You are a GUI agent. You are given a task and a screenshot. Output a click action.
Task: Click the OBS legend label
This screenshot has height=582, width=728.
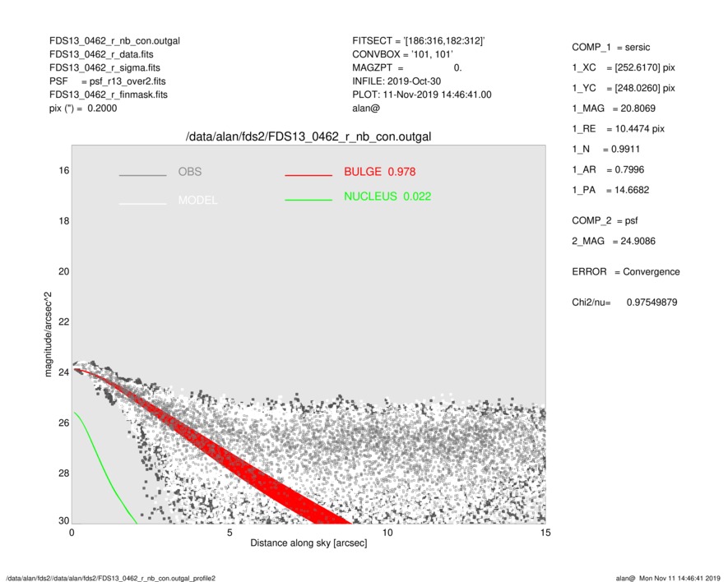pyautogui.click(x=190, y=172)
